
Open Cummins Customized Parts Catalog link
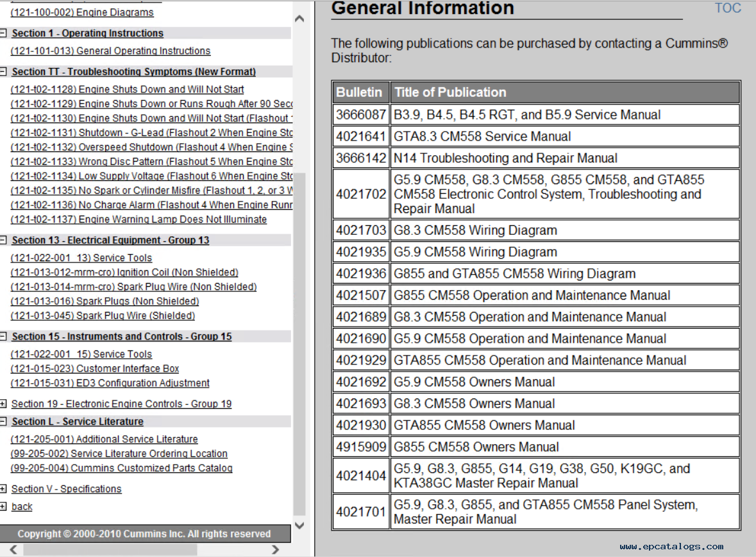(121, 468)
